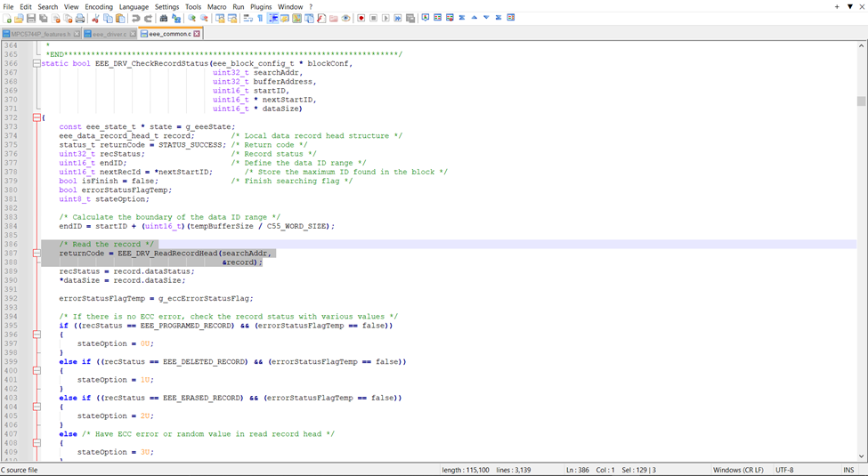Viewport: 868px width, 476px height.
Task: Open the Search menu
Action: pos(48,6)
